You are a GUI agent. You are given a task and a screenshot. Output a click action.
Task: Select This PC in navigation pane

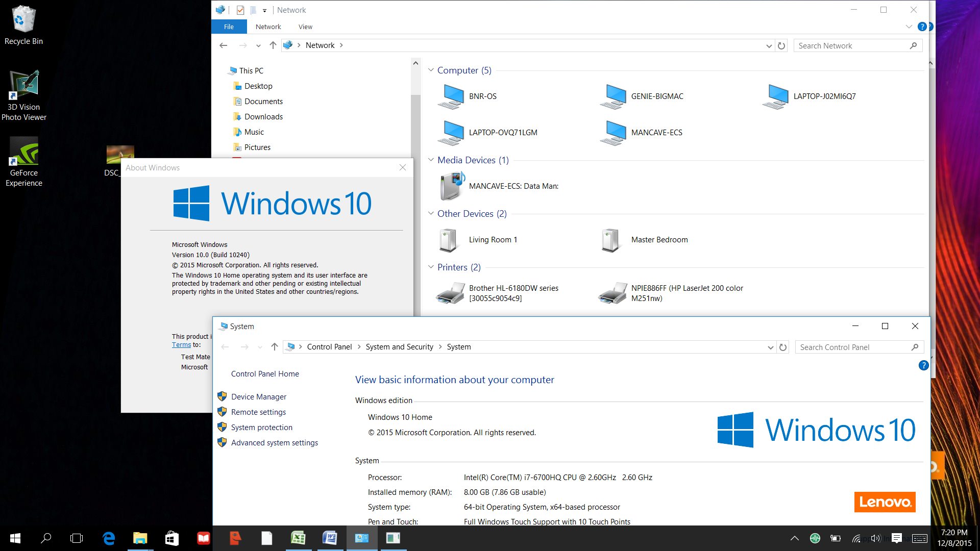[251, 71]
